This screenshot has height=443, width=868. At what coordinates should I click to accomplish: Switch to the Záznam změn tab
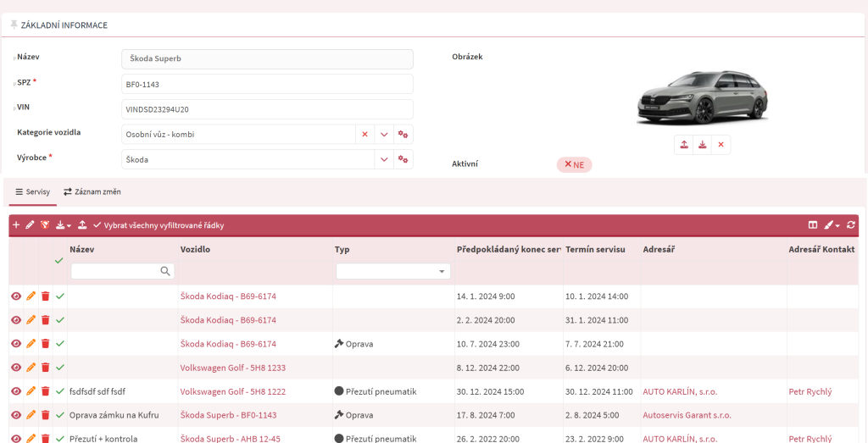92,192
